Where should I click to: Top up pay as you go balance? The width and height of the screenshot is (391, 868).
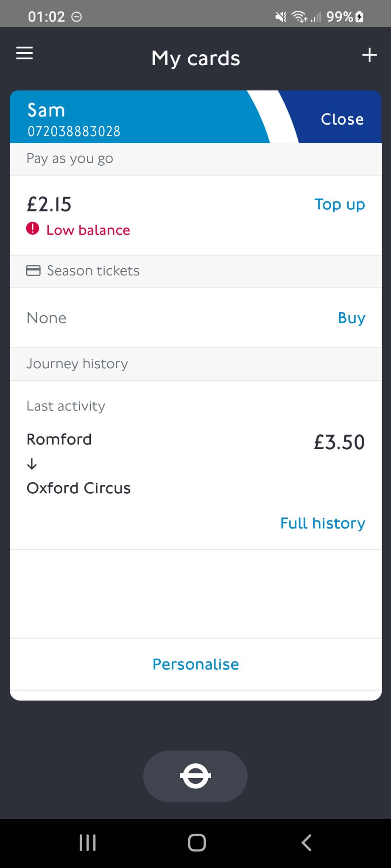click(339, 204)
